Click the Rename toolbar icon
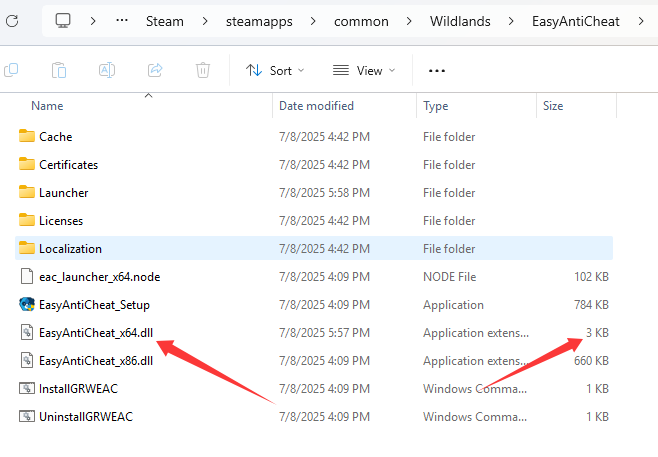This screenshot has height=457, width=658. click(x=107, y=70)
